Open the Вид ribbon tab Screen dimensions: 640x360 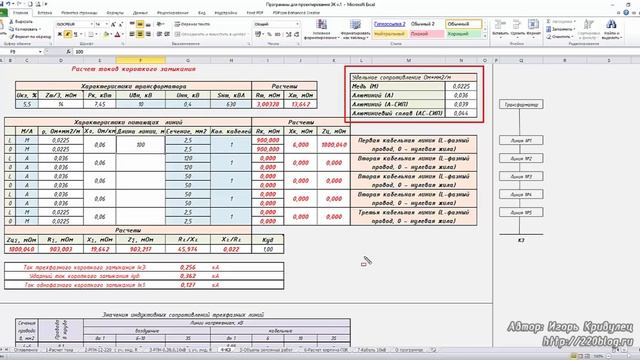[x=202, y=13]
